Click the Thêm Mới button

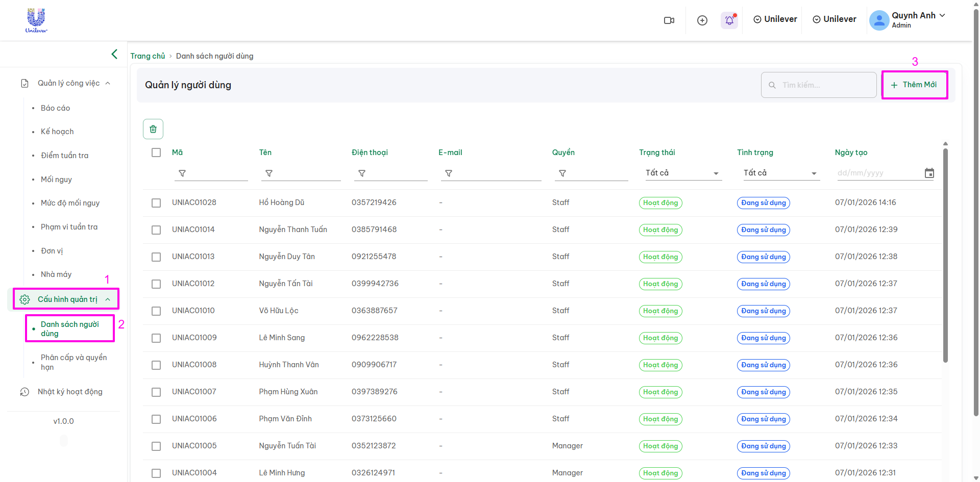pyautogui.click(x=914, y=85)
